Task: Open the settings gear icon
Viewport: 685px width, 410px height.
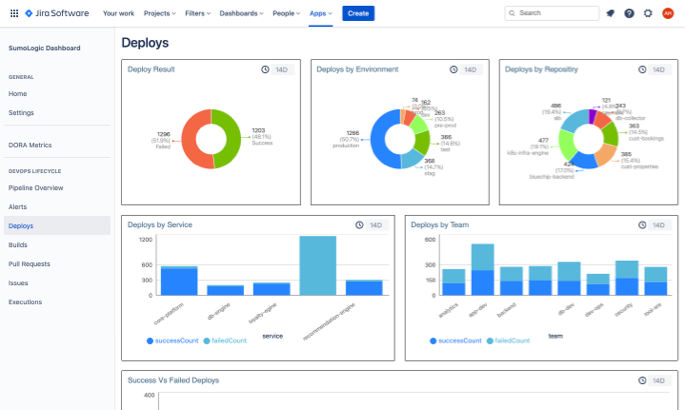Action: click(648, 13)
